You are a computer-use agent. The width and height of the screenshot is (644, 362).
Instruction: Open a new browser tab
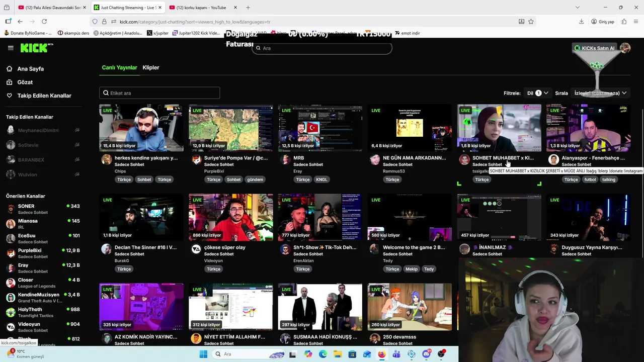click(x=248, y=8)
